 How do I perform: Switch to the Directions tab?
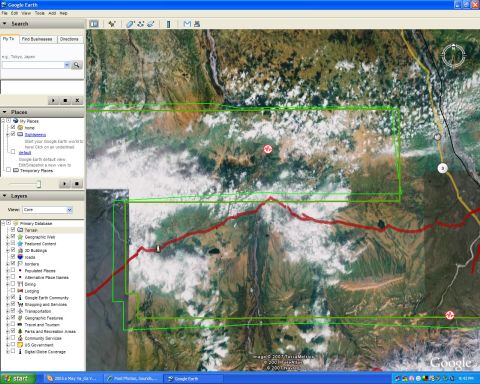(x=69, y=39)
